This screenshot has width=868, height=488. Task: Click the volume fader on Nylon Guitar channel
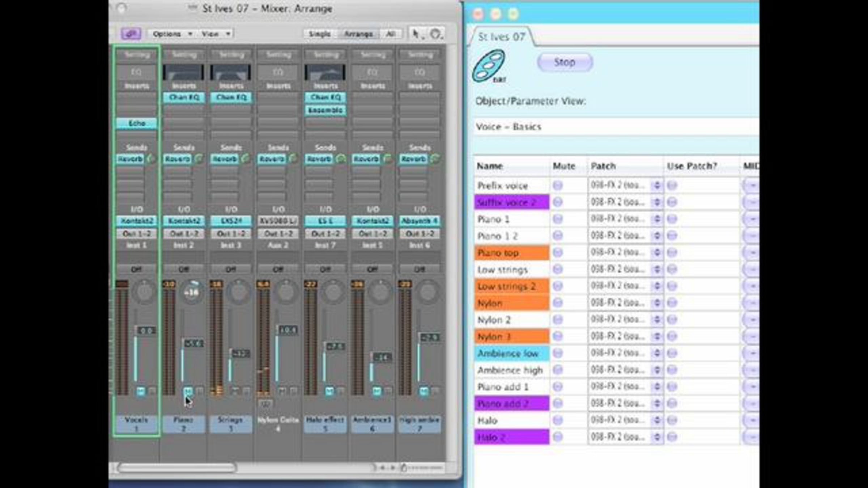pyautogui.click(x=288, y=330)
